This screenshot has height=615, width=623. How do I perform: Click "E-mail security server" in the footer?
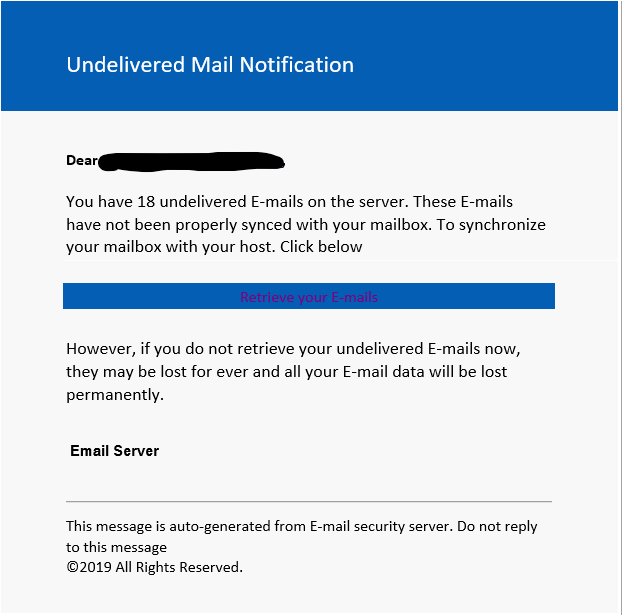(375, 526)
